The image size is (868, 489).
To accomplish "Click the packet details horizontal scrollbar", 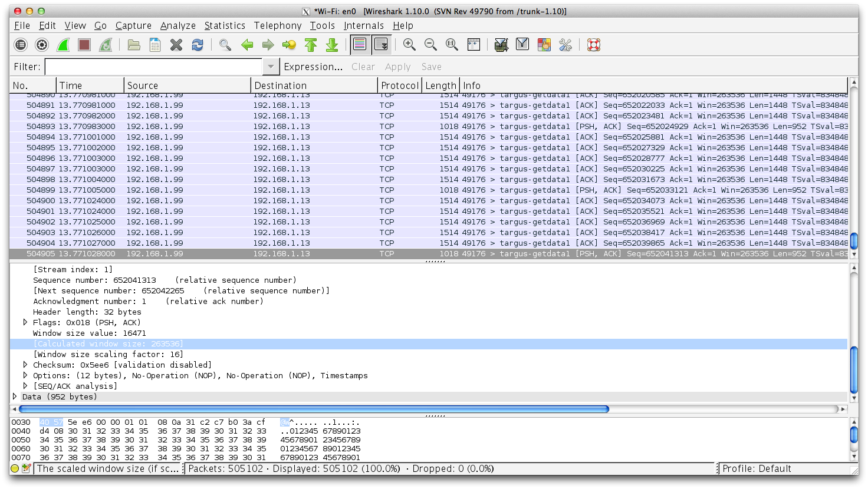I will (313, 409).
